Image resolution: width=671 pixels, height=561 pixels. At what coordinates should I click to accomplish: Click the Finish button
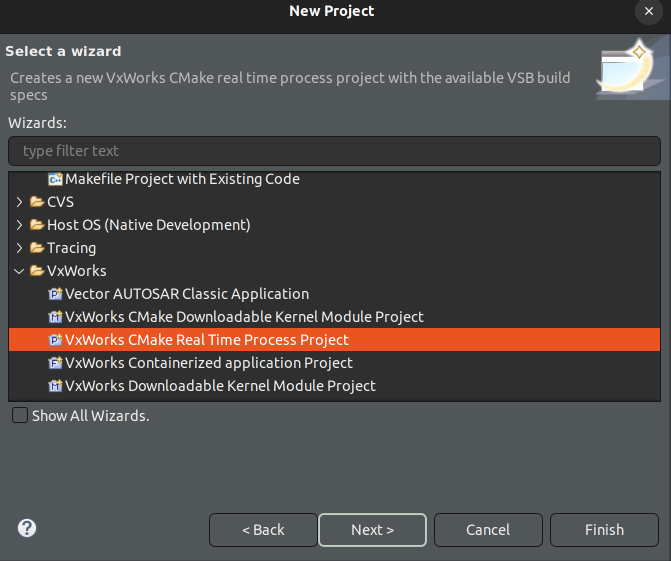point(604,530)
